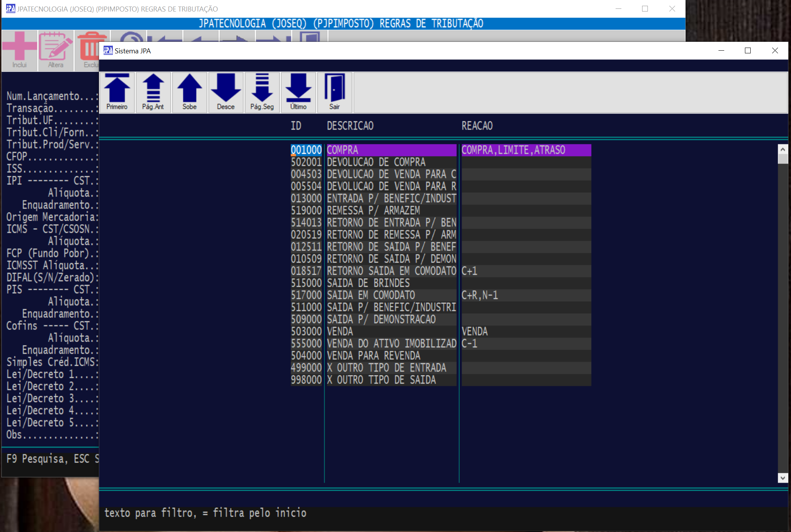Select the SAIDA EM COMODATO row
This screenshot has height=532, width=791.
point(371,295)
